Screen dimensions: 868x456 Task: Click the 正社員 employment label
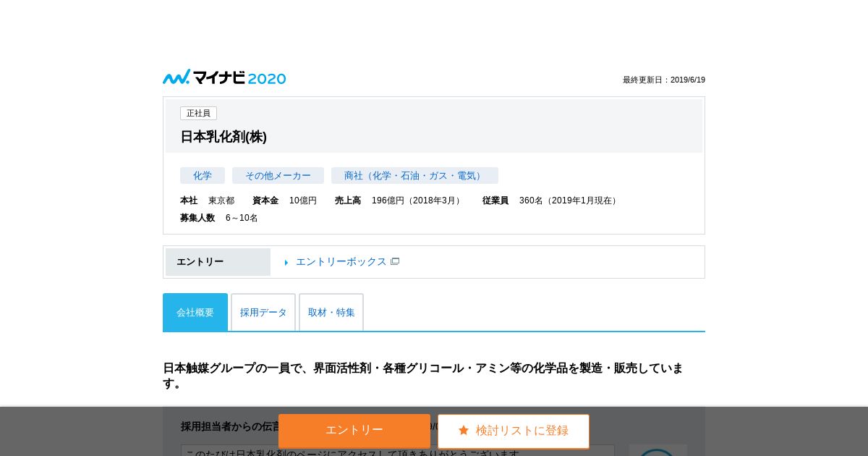click(198, 114)
